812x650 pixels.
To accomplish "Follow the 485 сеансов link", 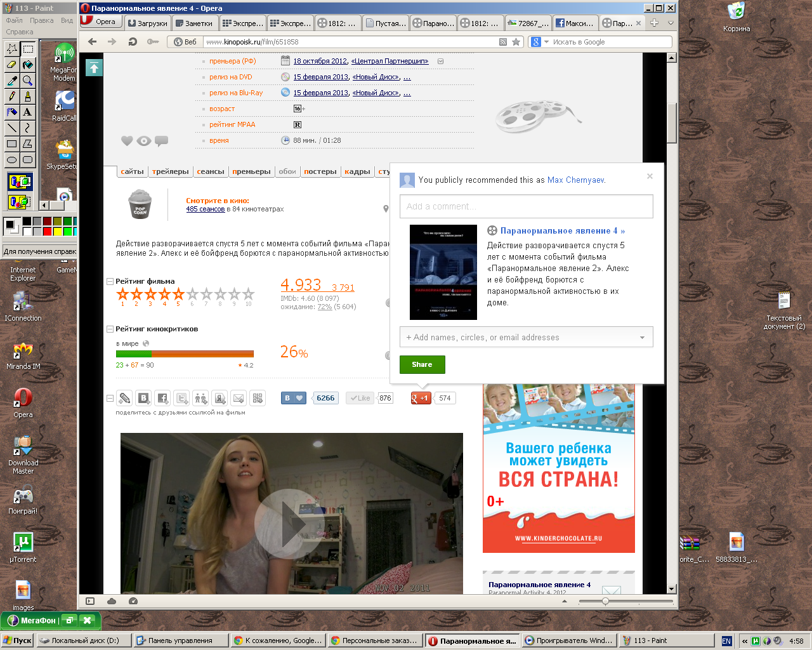I will coord(205,209).
